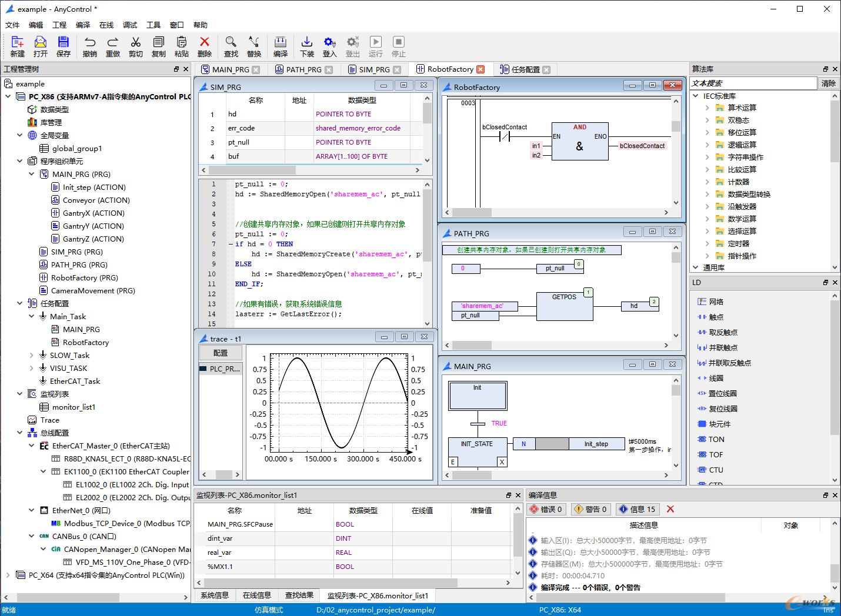Select CTU counter in LD panel

pyautogui.click(x=710, y=470)
